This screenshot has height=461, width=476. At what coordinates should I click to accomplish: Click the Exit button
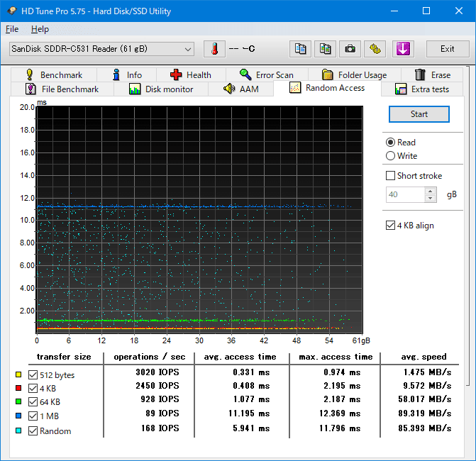[x=447, y=49]
